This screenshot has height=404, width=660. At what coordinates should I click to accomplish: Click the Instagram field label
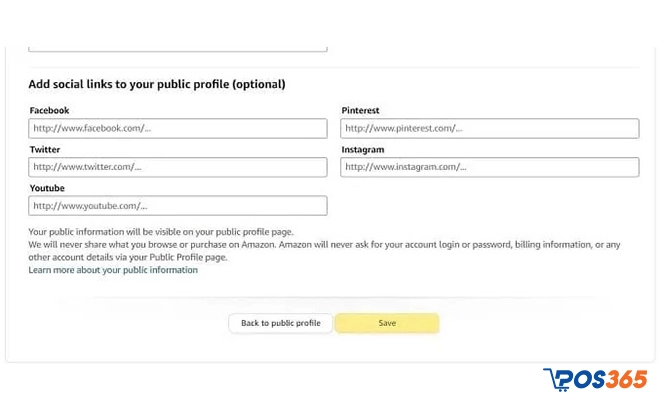click(362, 149)
